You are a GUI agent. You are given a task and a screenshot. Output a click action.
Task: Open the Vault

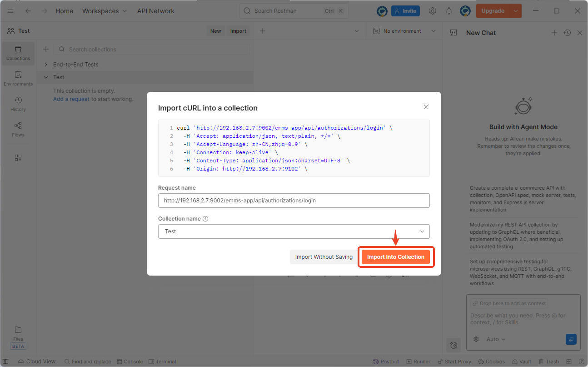pyautogui.click(x=521, y=362)
